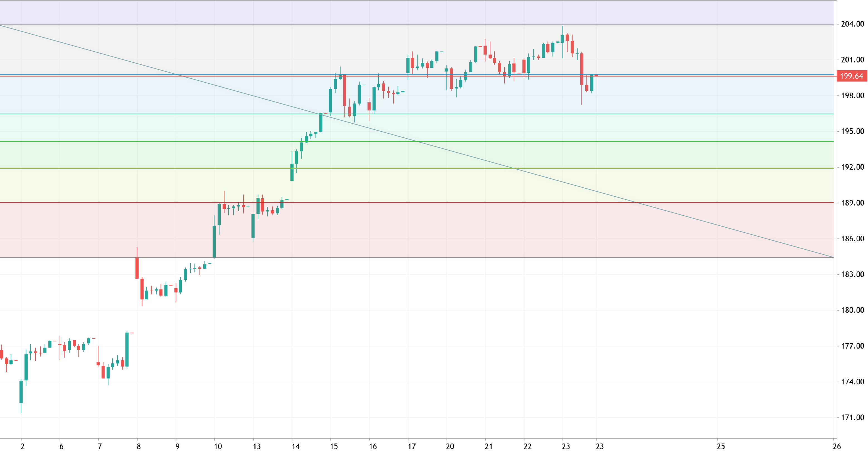
Task: Select the green Fibonacci level line near 196.50
Action: (x=417, y=114)
